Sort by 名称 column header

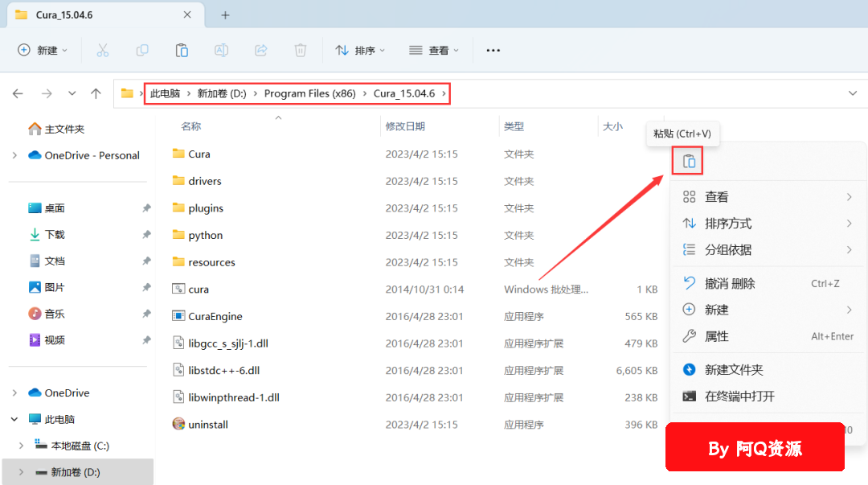(x=191, y=126)
